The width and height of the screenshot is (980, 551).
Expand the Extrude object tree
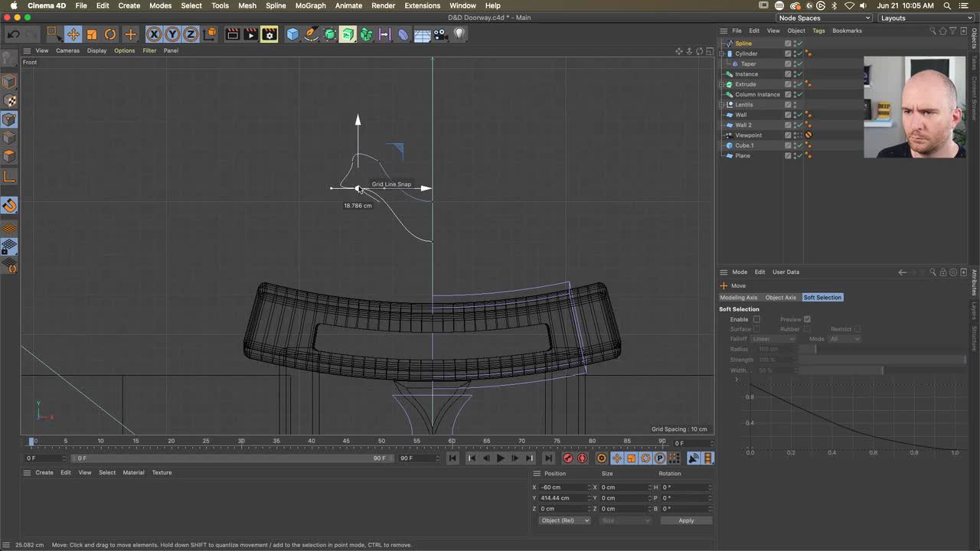tap(721, 84)
